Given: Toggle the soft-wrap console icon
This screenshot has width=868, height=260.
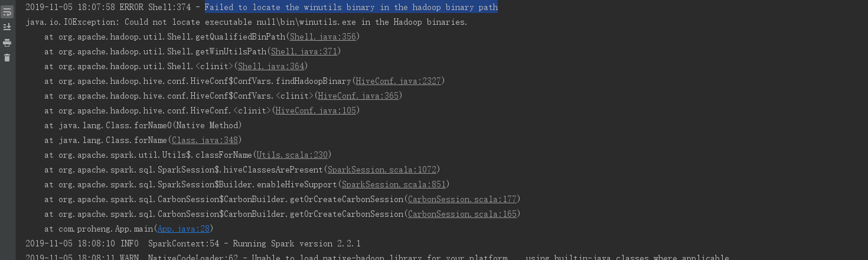Looking at the screenshot, I should click(x=7, y=12).
